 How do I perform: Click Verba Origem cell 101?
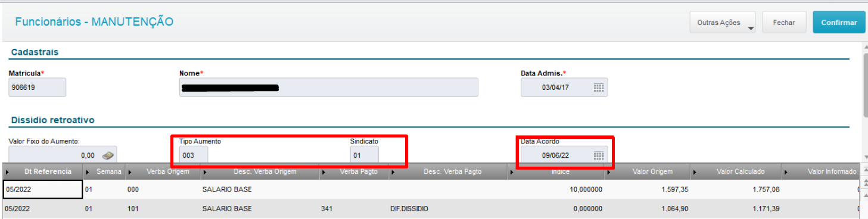click(163, 209)
